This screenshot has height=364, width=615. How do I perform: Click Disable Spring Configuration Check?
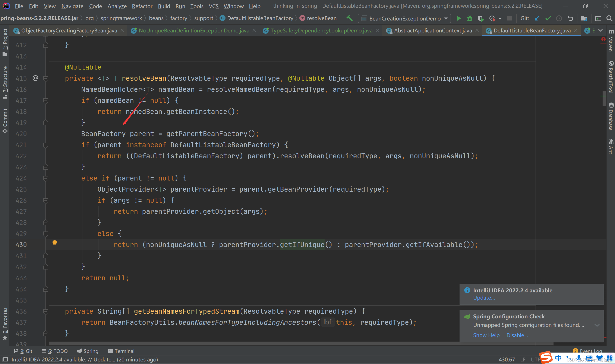pyautogui.click(x=517, y=335)
